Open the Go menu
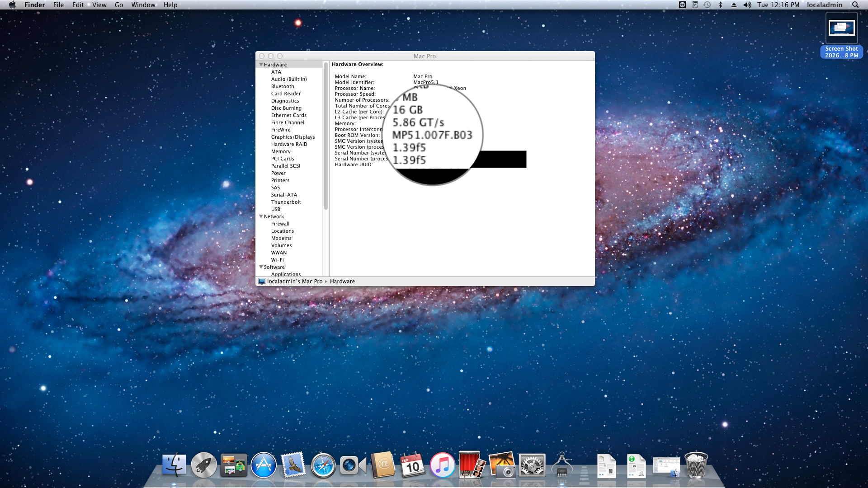 pyautogui.click(x=119, y=5)
